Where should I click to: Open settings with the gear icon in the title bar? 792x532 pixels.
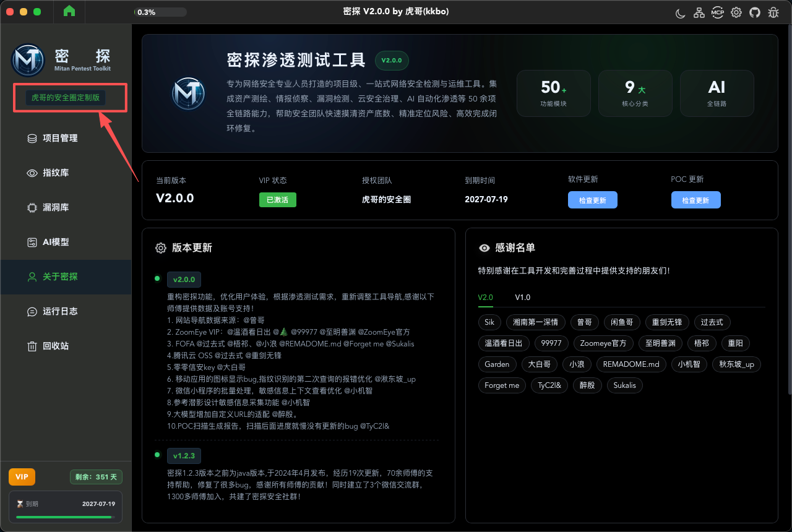coord(736,12)
